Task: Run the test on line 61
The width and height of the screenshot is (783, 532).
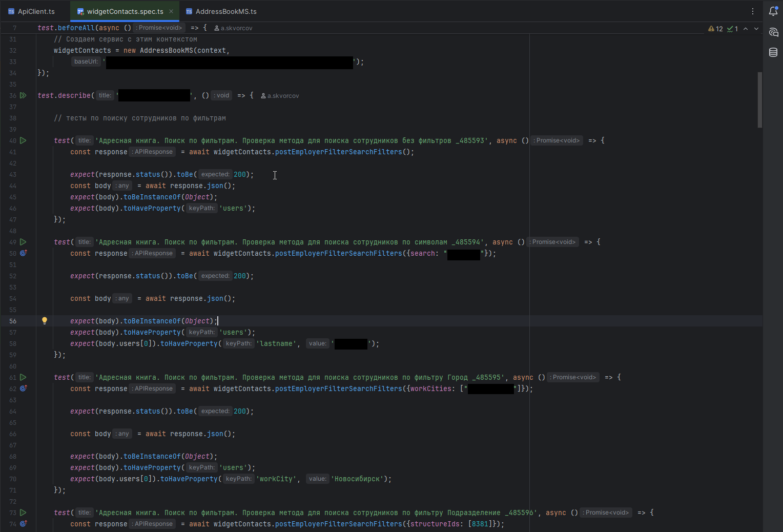Action: pyautogui.click(x=23, y=377)
